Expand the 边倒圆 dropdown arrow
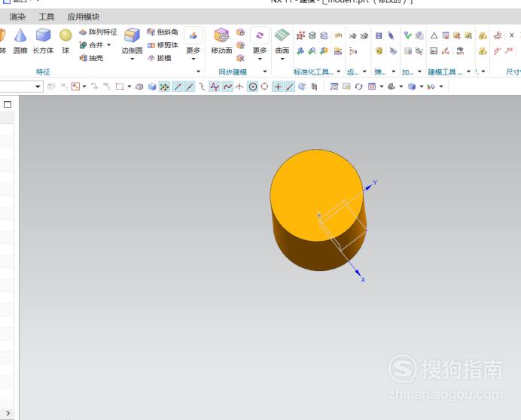The image size is (521, 420). point(132,59)
